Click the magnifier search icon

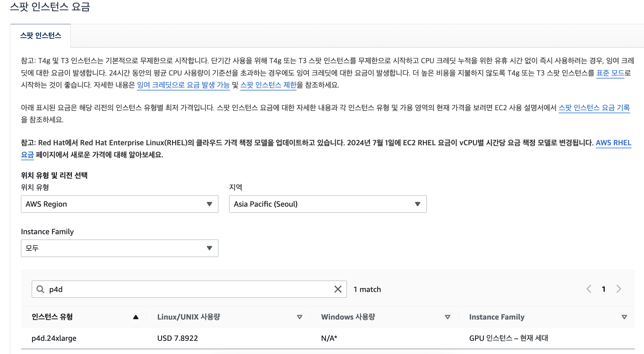point(40,289)
